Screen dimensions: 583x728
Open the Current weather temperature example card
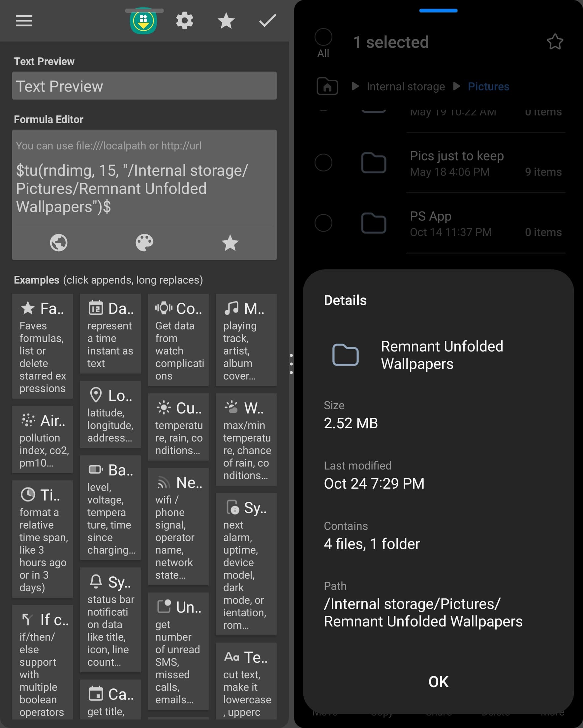pos(178,427)
